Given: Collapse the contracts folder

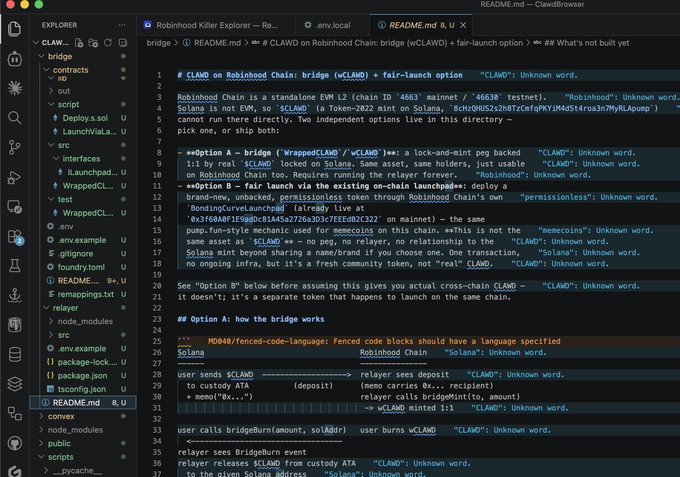Looking at the screenshot, I should pos(70,70).
